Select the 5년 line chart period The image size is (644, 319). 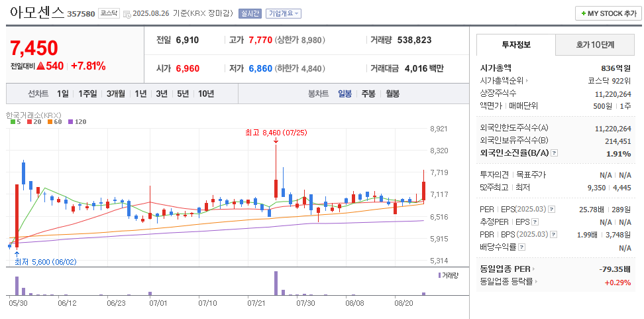183,94
